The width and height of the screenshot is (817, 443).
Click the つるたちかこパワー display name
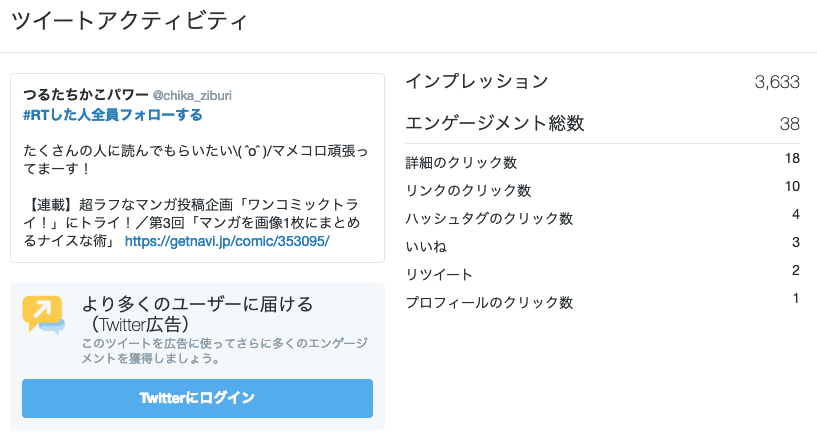[86, 95]
